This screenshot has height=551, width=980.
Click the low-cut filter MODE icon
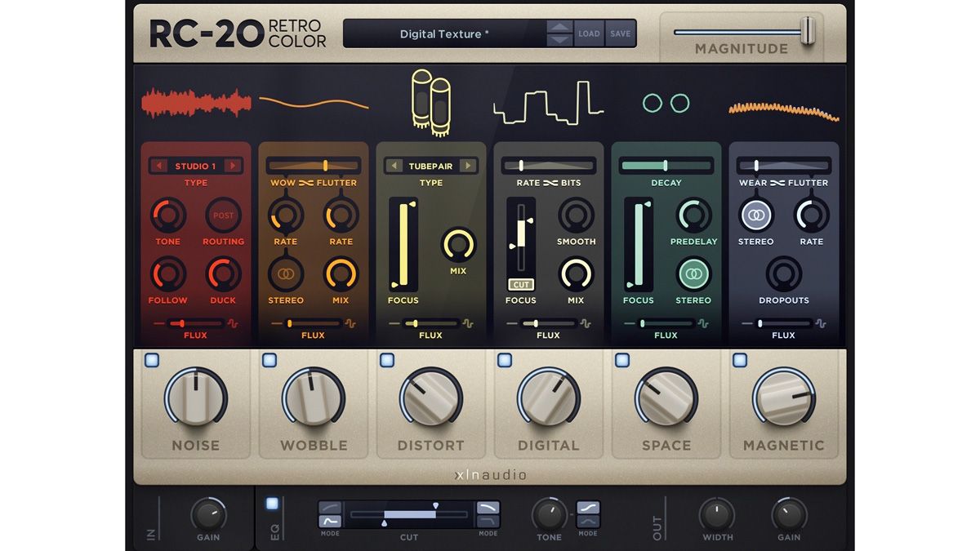[329, 516]
